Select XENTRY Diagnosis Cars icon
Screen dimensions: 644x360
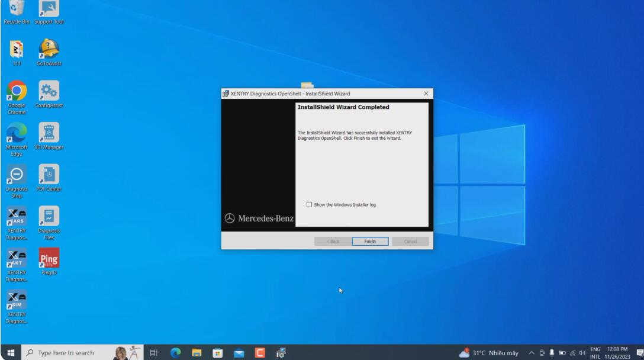(x=17, y=224)
